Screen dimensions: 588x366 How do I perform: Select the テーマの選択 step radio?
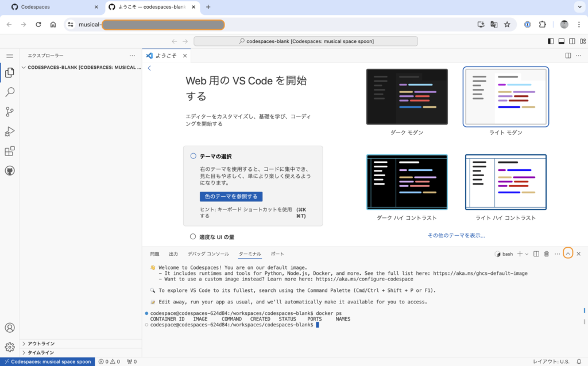[193, 156]
